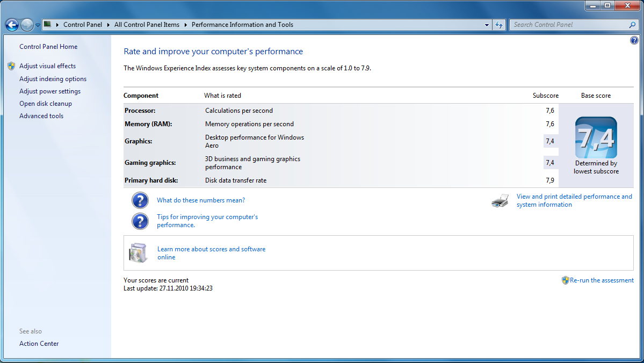Click 'Calculations per second' text
The image size is (644, 363).
point(239,111)
